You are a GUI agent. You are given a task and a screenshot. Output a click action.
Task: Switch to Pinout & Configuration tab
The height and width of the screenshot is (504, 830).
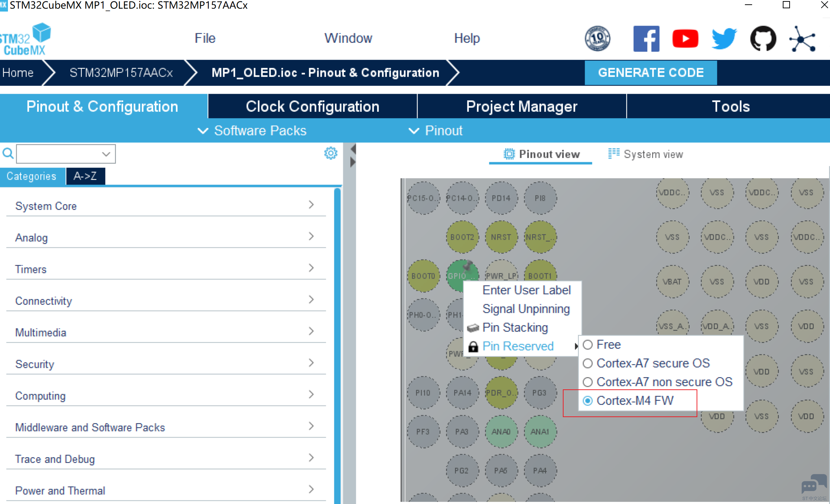pos(103,106)
